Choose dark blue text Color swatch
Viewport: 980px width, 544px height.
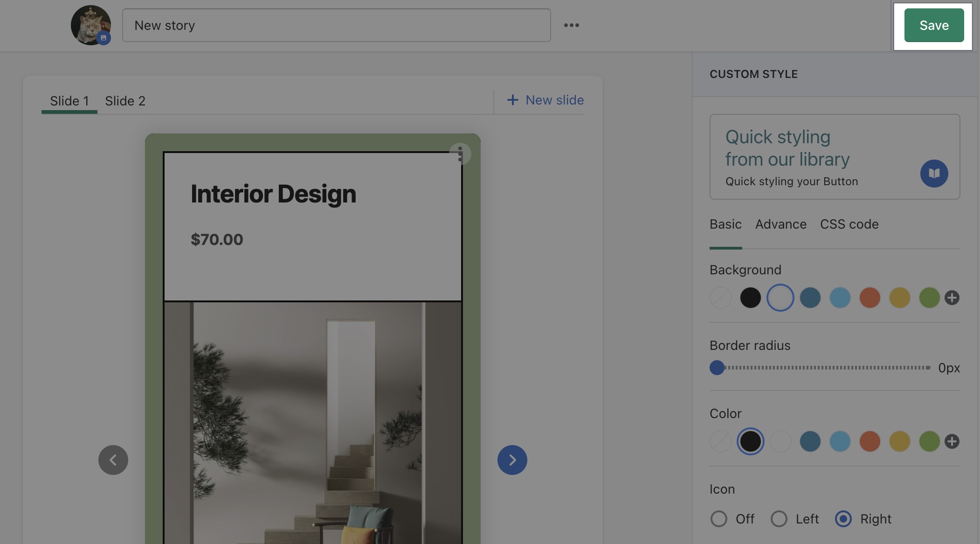[x=810, y=441]
